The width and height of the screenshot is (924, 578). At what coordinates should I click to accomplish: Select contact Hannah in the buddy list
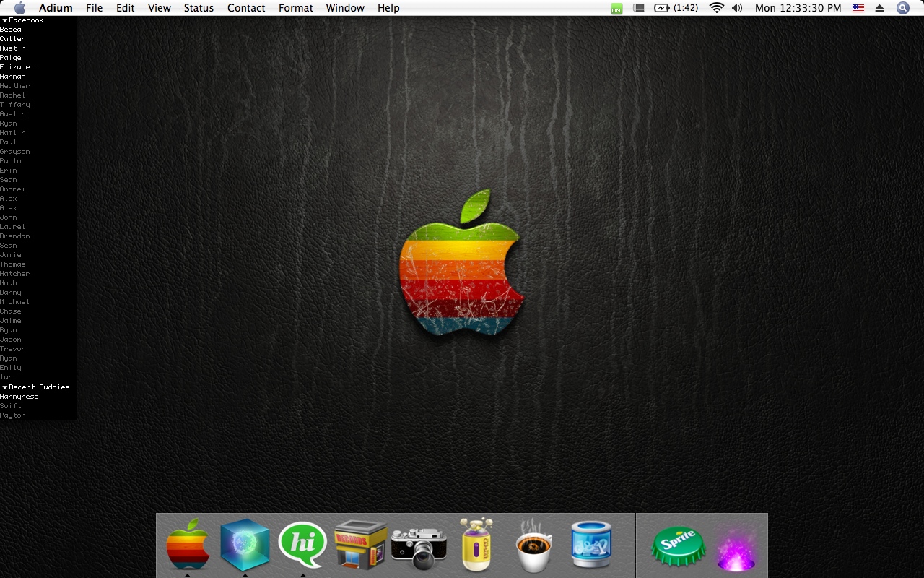(13, 77)
